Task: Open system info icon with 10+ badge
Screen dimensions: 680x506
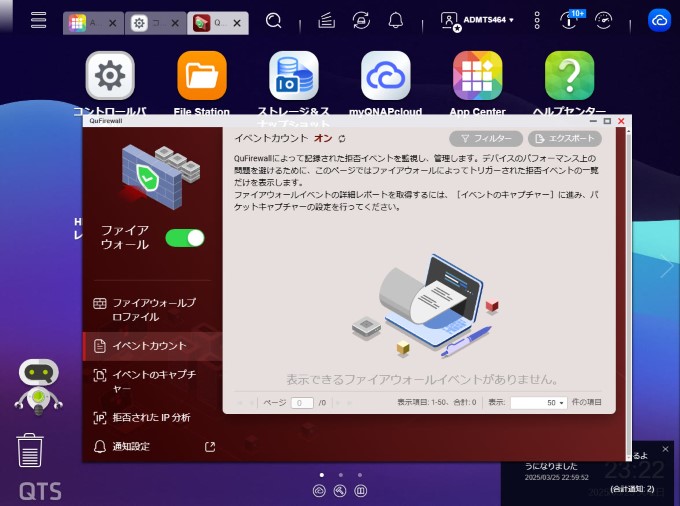Action: 571,20
